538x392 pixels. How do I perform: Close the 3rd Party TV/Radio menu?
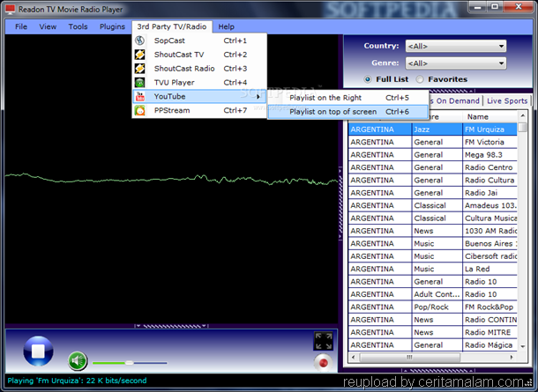(172, 26)
